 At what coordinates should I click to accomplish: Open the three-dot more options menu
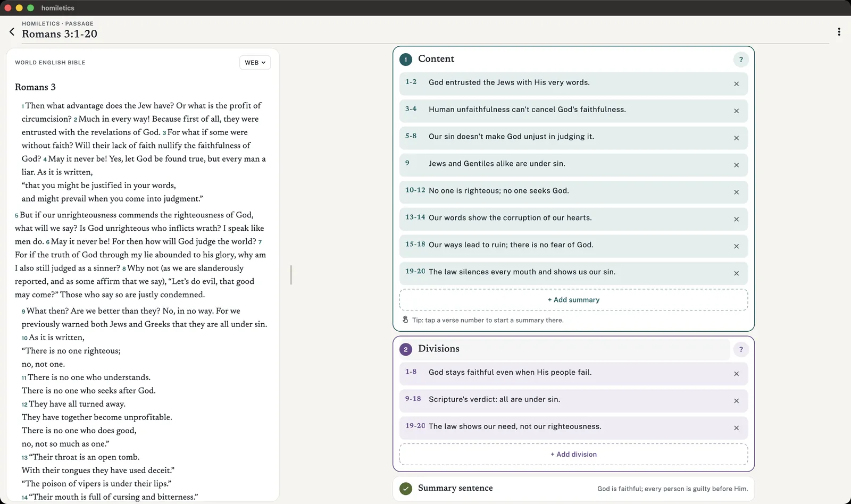pyautogui.click(x=839, y=32)
